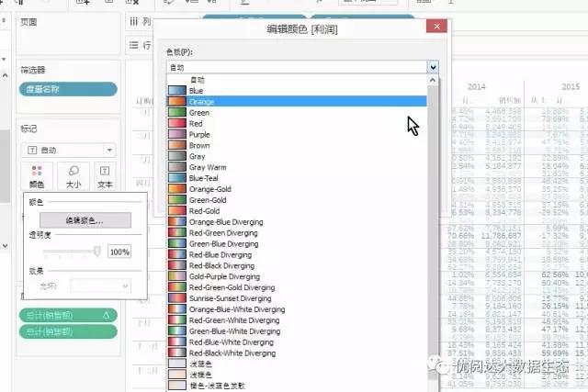This screenshot has height=392, width=588.
Task: Open the 色板 palette dropdown arrow
Action: pos(433,67)
